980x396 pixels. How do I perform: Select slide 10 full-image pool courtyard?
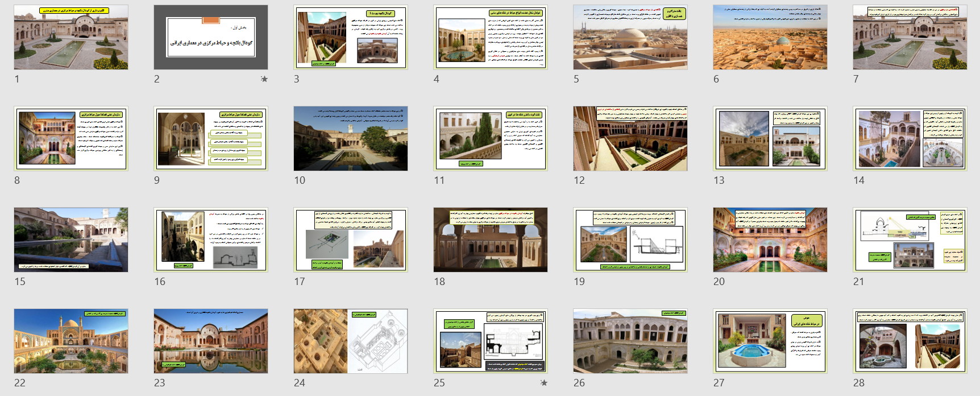click(351, 139)
